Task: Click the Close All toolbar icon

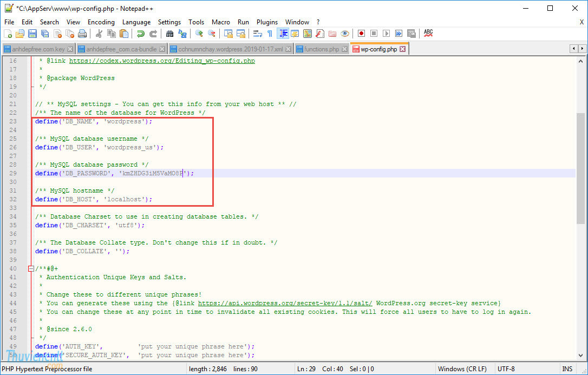Action: tap(70, 34)
